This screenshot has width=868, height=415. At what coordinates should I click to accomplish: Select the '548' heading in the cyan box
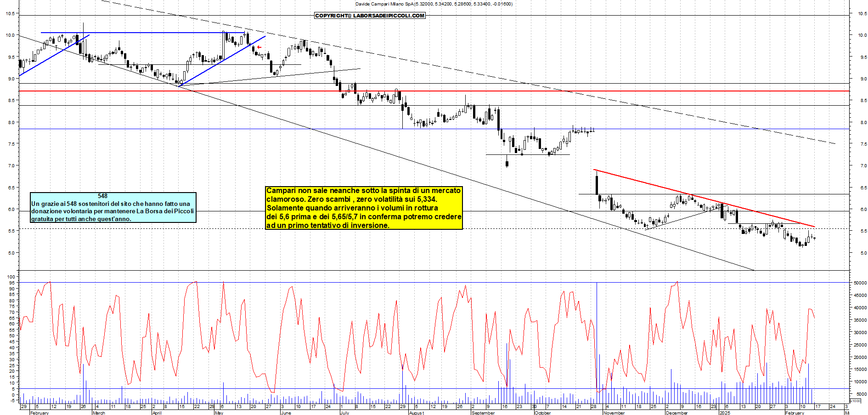pyautogui.click(x=102, y=196)
